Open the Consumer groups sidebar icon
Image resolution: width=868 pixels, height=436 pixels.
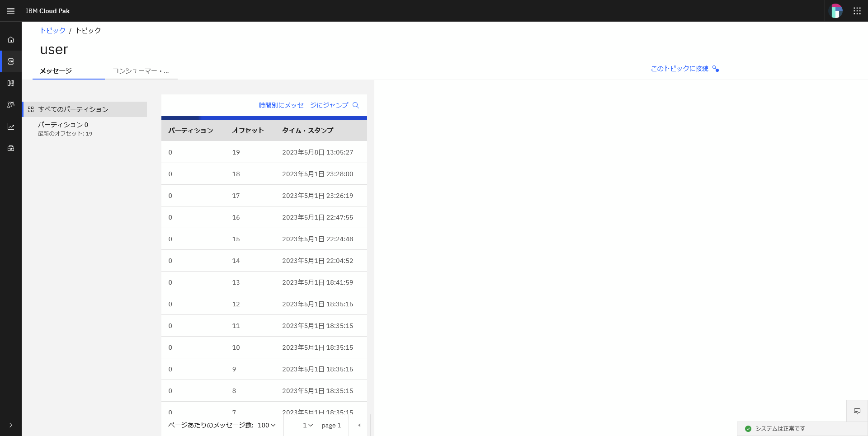pyautogui.click(x=11, y=105)
